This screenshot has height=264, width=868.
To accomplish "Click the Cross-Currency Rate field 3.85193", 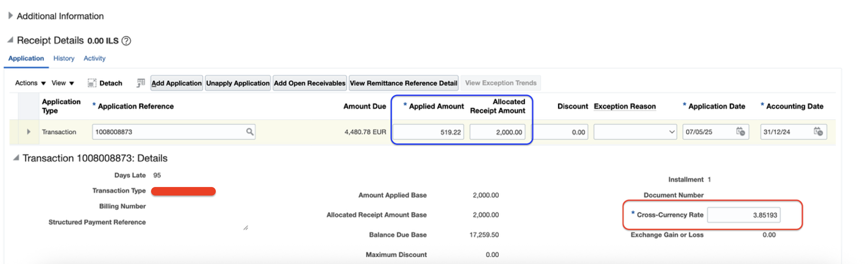I will tap(744, 215).
